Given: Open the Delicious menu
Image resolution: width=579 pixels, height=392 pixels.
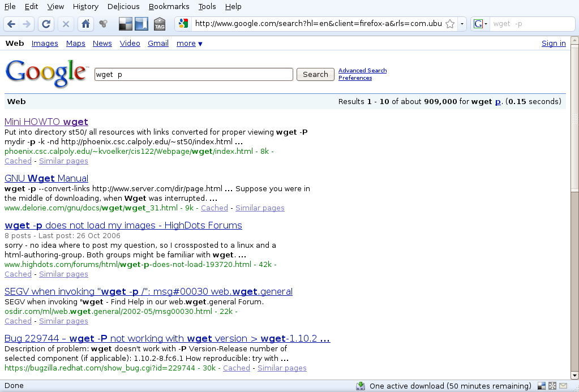Looking at the screenshot, I should tap(123, 7).
